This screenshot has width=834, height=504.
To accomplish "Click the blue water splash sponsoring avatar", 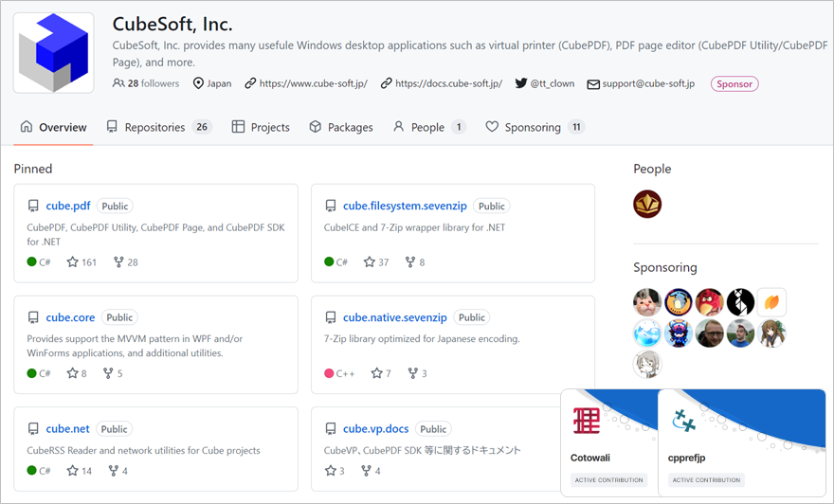I will [x=647, y=333].
